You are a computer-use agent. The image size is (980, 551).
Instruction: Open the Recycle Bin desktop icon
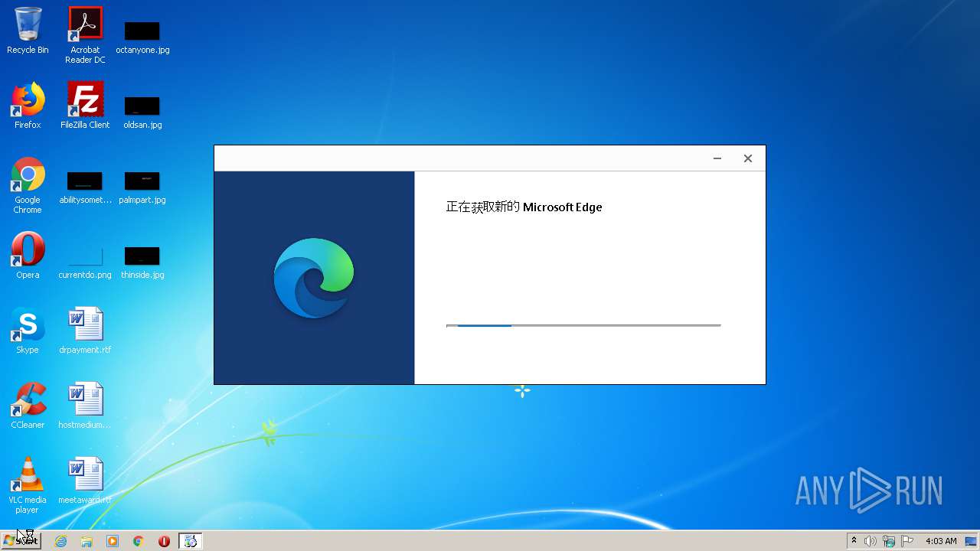(x=28, y=31)
